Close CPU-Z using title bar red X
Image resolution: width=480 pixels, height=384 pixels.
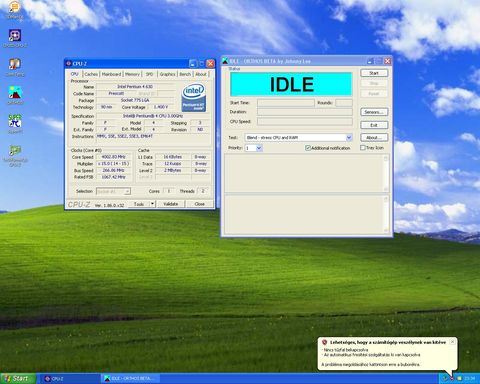[x=211, y=63]
